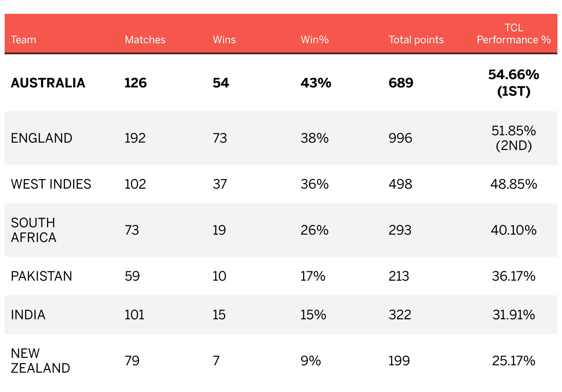Click the Wins column header

point(224,40)
